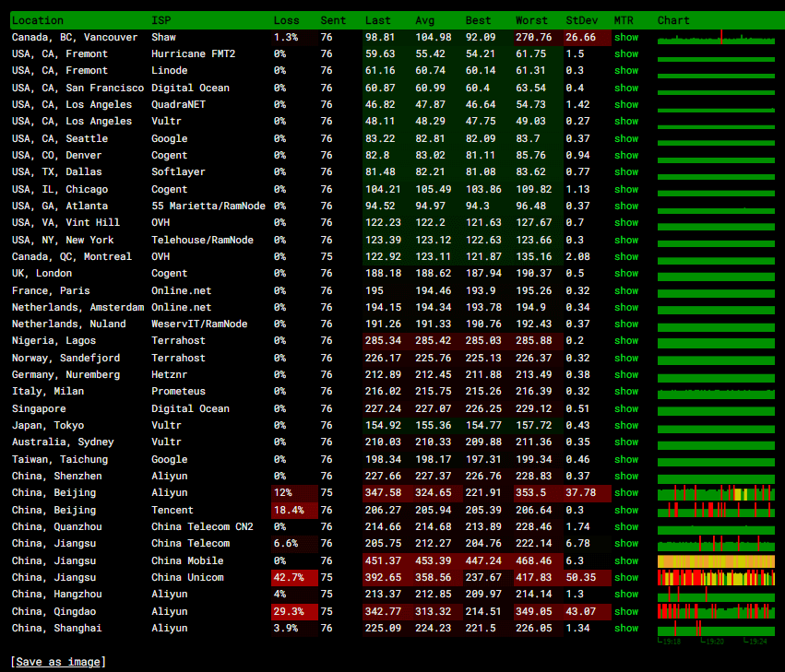Click the Sent column header
Viewport: 785px width, 672px height.
point(333,20)
